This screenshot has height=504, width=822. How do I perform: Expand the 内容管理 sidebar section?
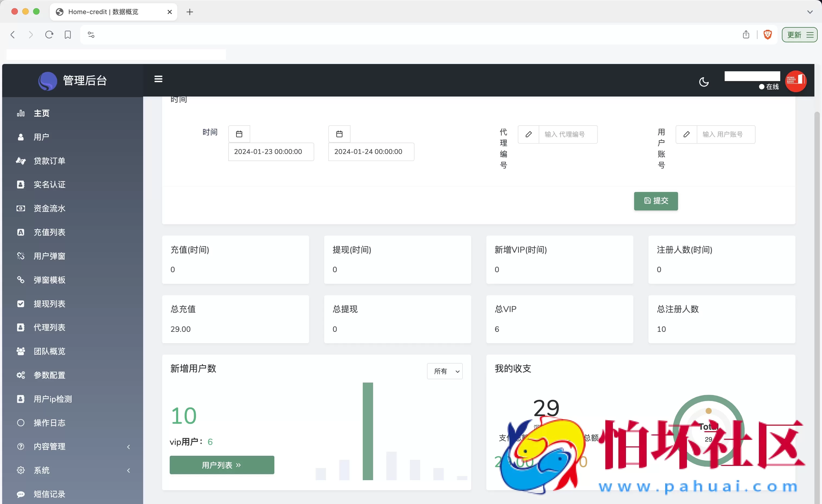129,447
